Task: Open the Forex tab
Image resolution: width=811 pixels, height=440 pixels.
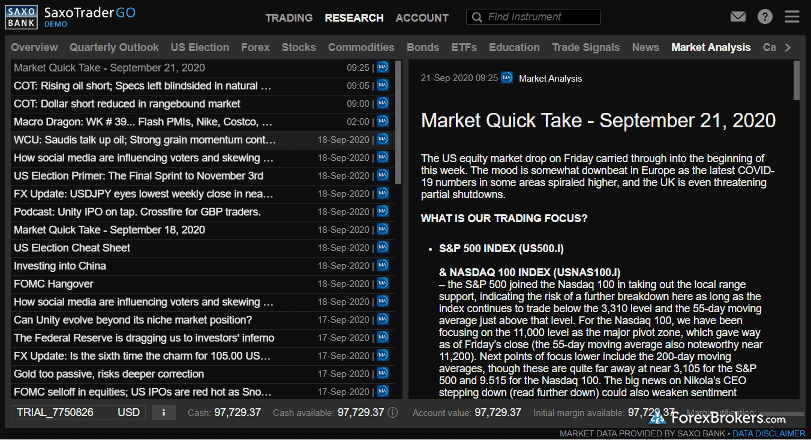Action: click(256, 48)
